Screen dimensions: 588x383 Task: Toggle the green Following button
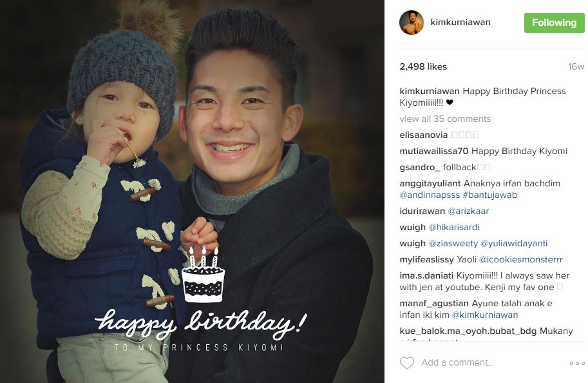click(555, 23)
